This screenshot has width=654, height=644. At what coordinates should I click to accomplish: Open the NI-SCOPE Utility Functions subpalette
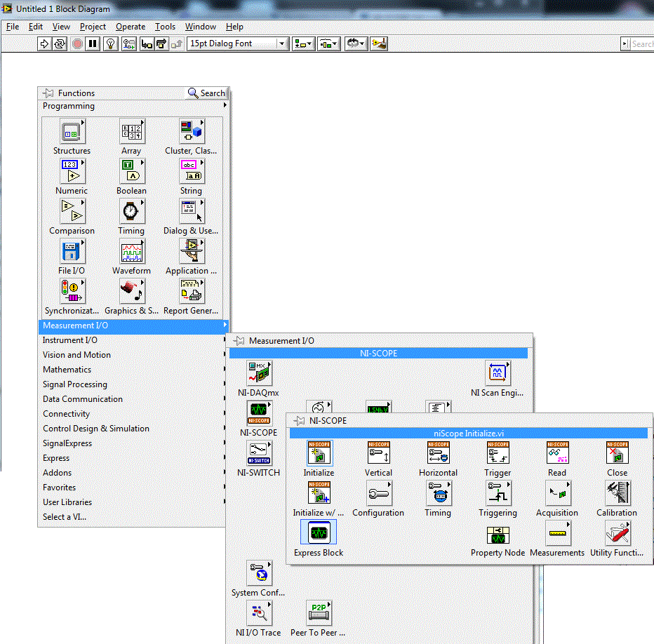(x=618, y=533)
